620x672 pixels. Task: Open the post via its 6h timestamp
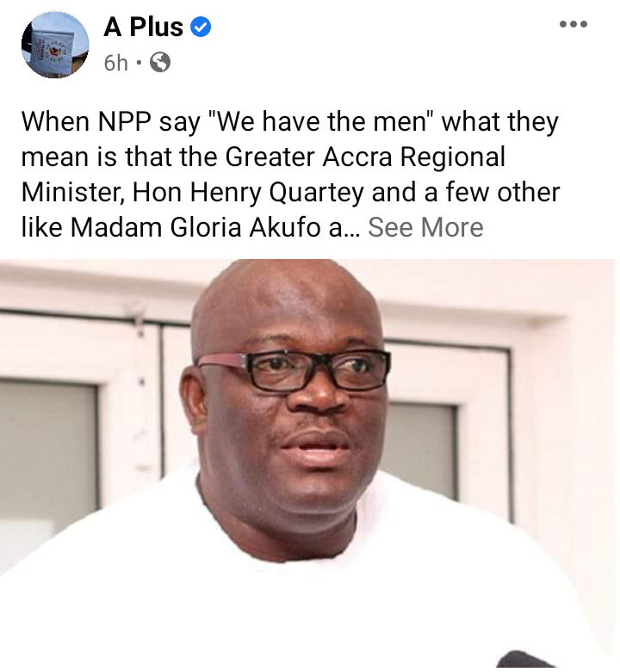coord(115,64)
